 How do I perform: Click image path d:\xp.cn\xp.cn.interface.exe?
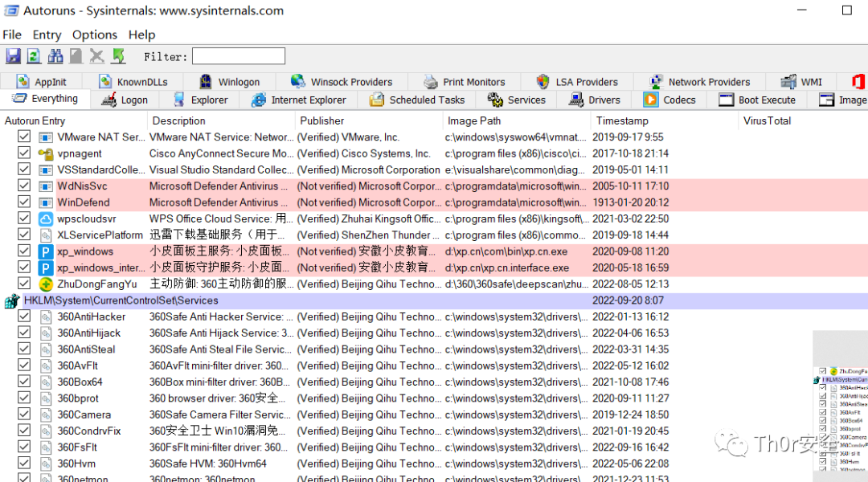pyautogui.click(x=507, y=268)
